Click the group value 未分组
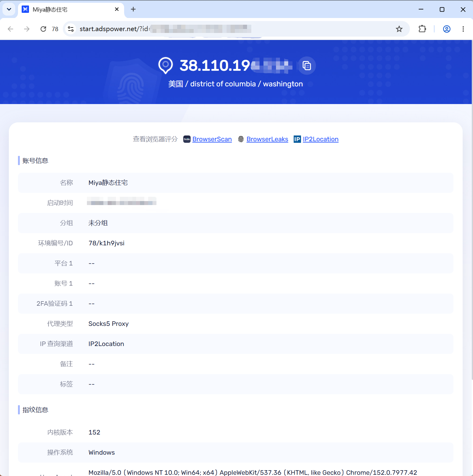 (98, 223)
